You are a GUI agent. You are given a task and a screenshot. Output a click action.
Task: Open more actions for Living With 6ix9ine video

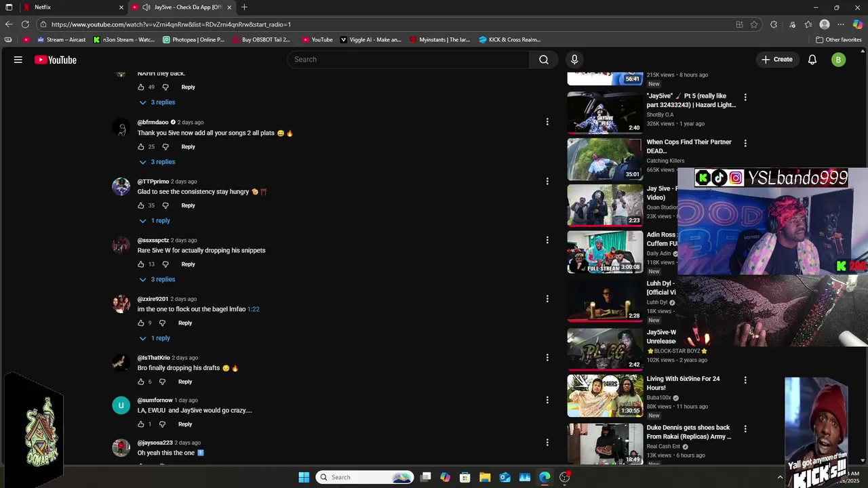[x=745, y=380]
